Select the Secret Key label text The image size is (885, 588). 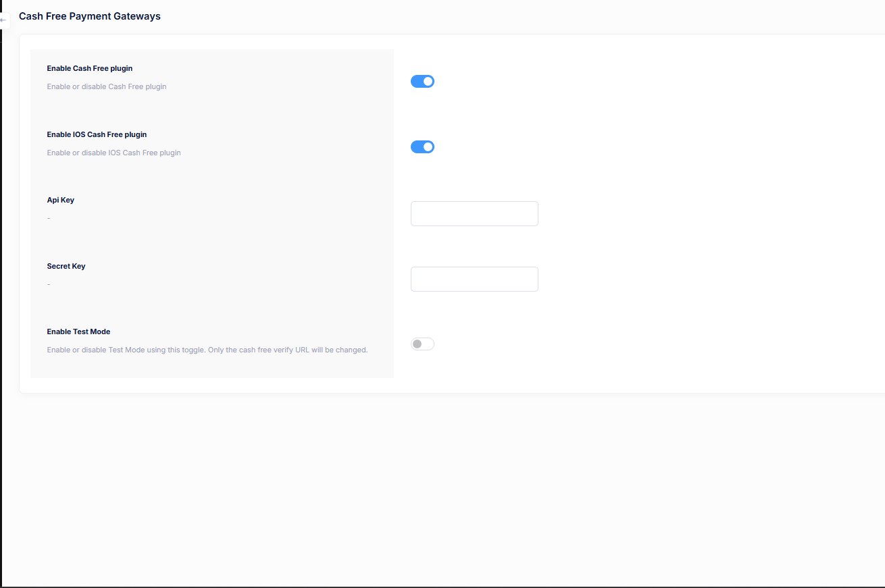(66, 266)
